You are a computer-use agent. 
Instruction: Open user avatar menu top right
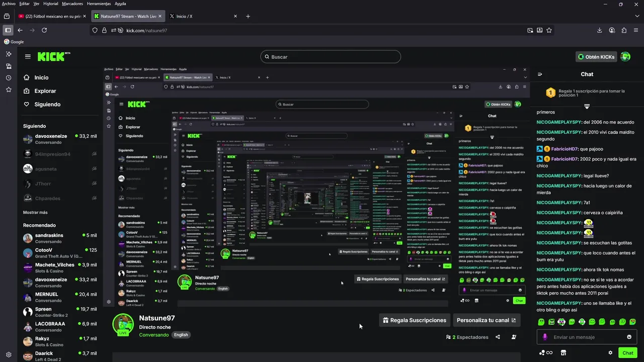tap(625, 57)
